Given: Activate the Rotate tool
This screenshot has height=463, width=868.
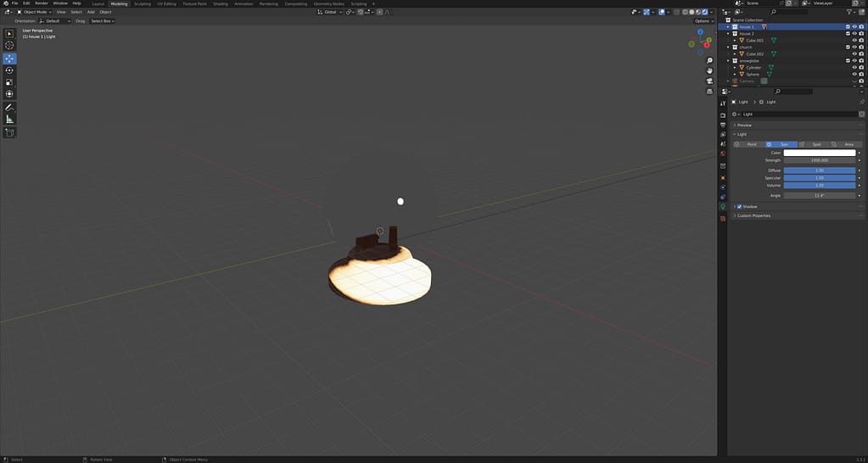Looking at the screenshot, I should 10,70.
